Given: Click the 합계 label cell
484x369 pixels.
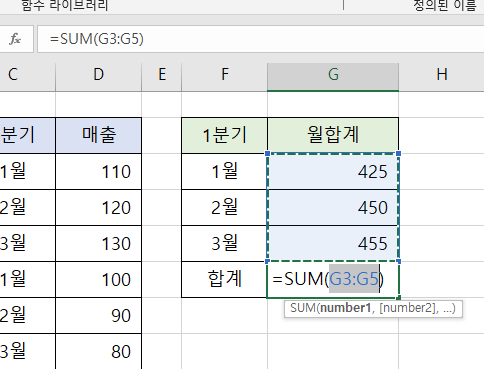Looking at the screenshot, I should (x=225, y=280).
